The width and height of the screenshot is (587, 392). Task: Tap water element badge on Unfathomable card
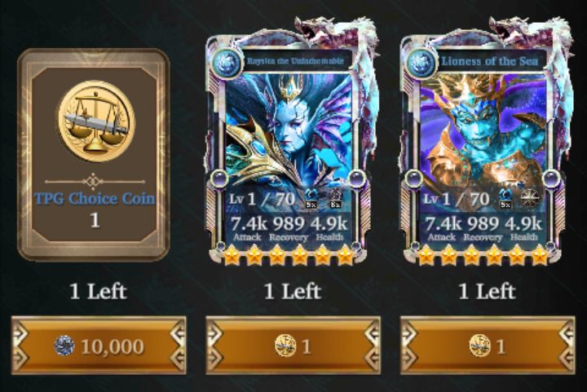[x=227, y=62]
